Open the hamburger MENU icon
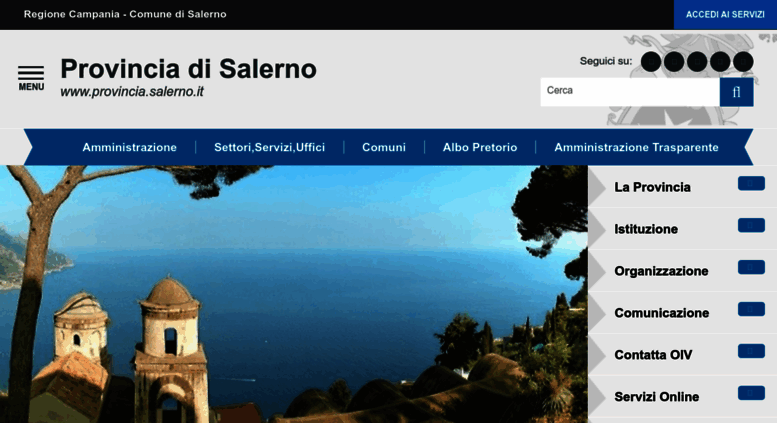 (x=31, y=78)
